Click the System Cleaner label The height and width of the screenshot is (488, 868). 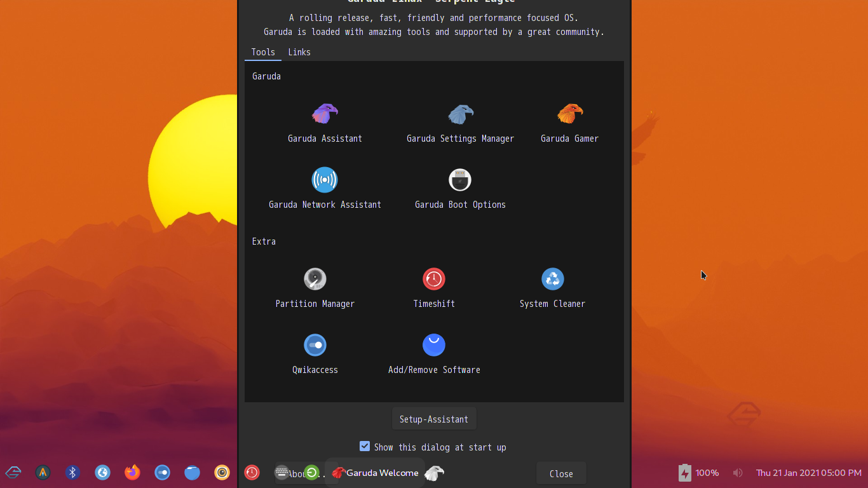tap(553, 304)
